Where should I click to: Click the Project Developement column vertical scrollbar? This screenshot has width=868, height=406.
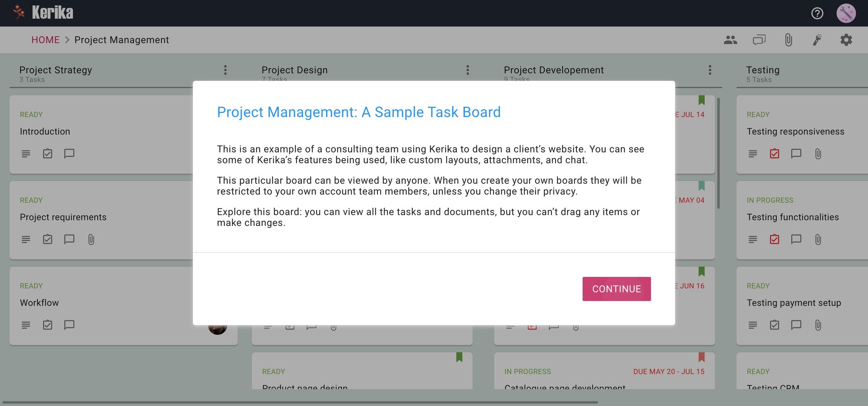point(718,153)
